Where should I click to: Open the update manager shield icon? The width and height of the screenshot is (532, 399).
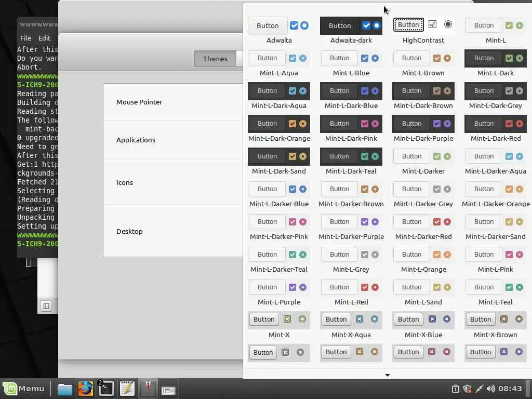[x=467, y=389]
